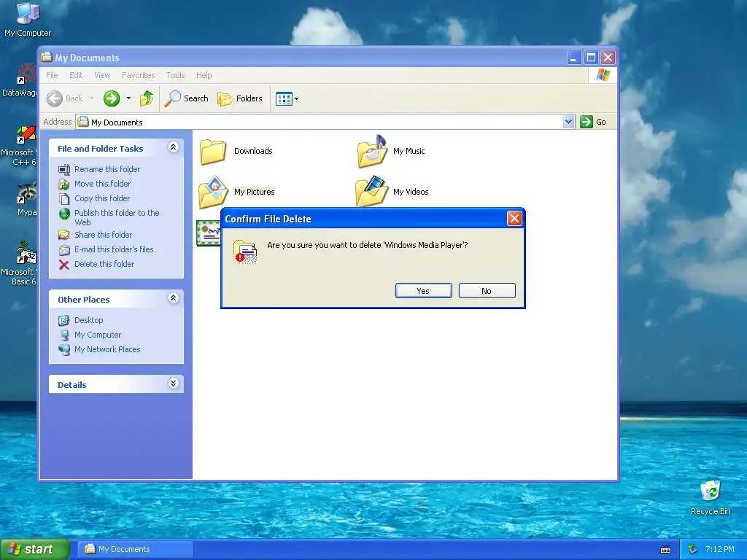The height and width of the screenshot is (560, 747).
Task: Click the keyboard icon in taskbar
Action: tap(665, 550)
